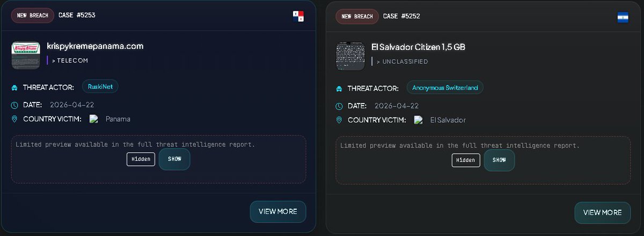Click the clock icon beside the case #5252 date
644x236 pixels.
pos(339,106)
